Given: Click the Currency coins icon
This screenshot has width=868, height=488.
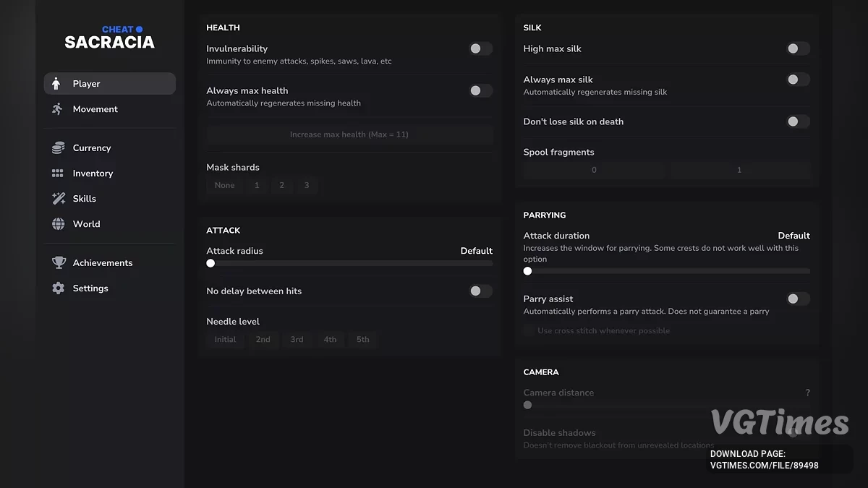Looking at the screenshot, I should (x=58, y=147).
